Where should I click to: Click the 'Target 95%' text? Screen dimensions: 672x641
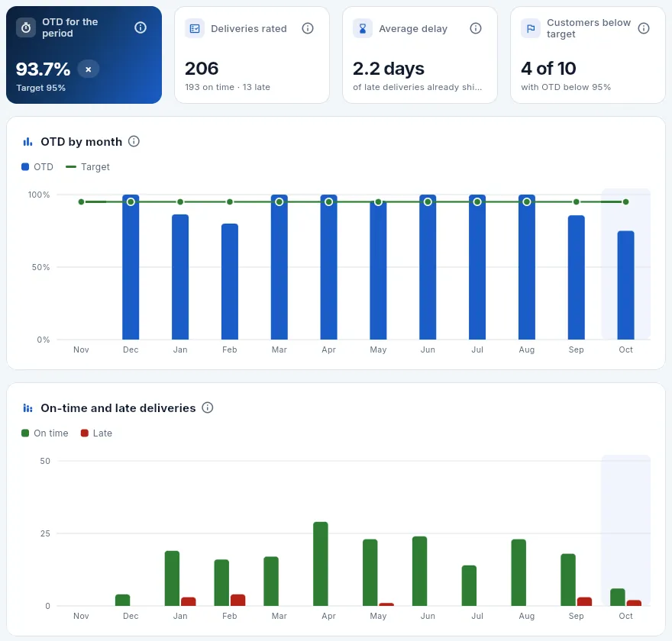(x=41, y=88)
